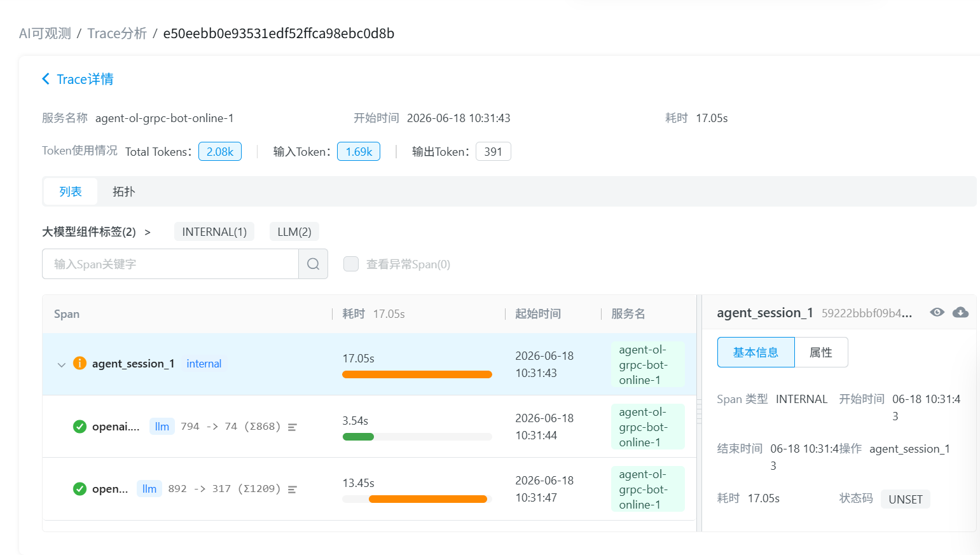This screenshot has width=980, height=555.
Task: Switch to the 拓扑 tab
Action: tap(124, 191)
